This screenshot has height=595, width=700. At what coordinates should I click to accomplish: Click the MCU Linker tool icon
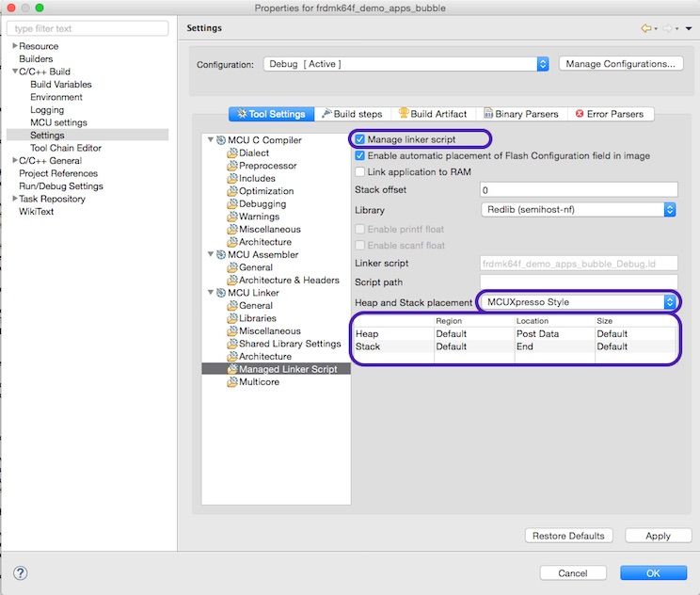click(221, 293)
